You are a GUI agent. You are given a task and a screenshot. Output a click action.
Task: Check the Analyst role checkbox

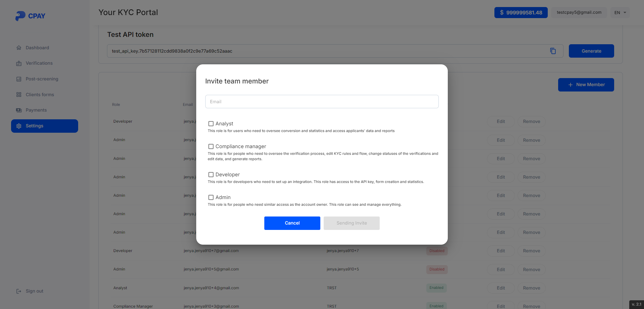[211, 123]
